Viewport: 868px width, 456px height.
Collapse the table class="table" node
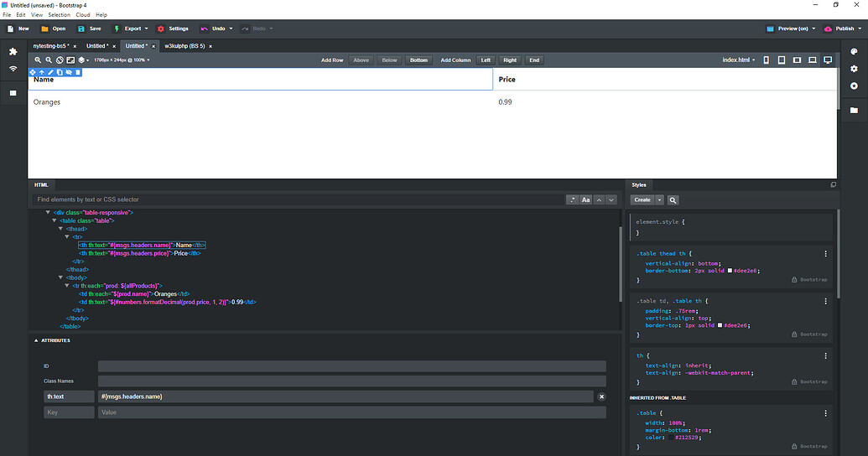click(x=55, y=220)
